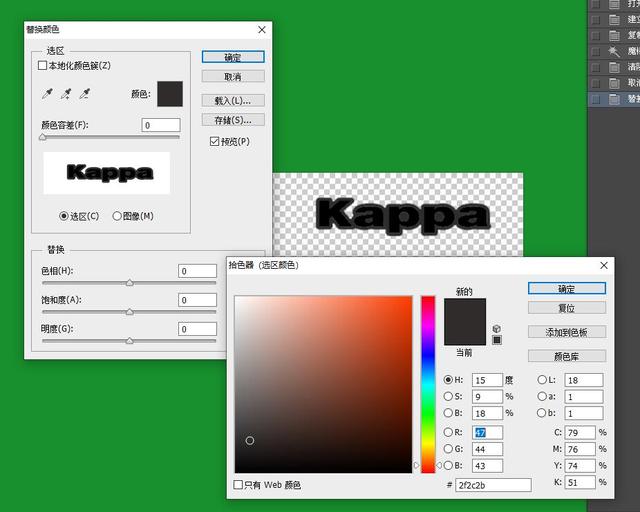The width and height of the screenshot is (640, 512).
Task: Open 颜色库 color libraries
Action: pos(567,356)
